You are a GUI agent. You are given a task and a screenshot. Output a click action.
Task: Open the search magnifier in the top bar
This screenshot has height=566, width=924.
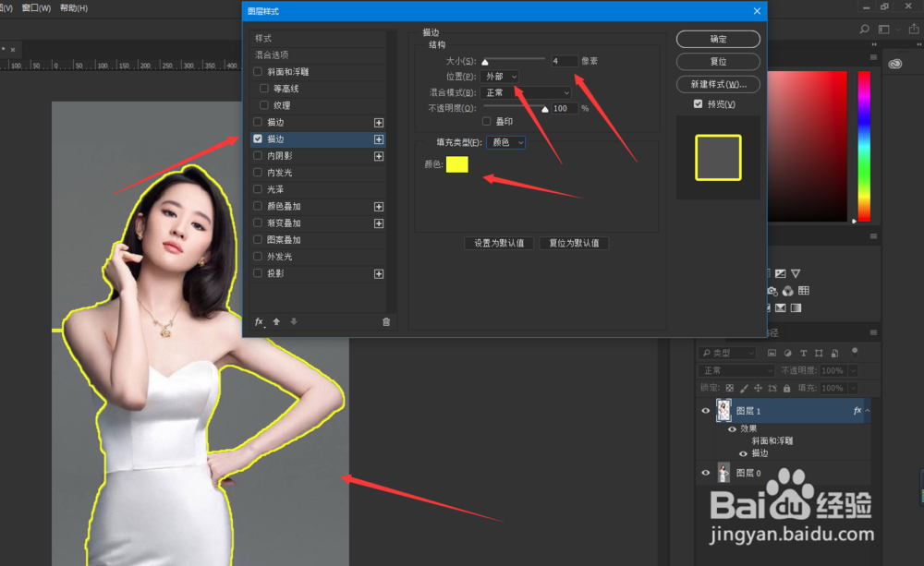tap(864, 29)
